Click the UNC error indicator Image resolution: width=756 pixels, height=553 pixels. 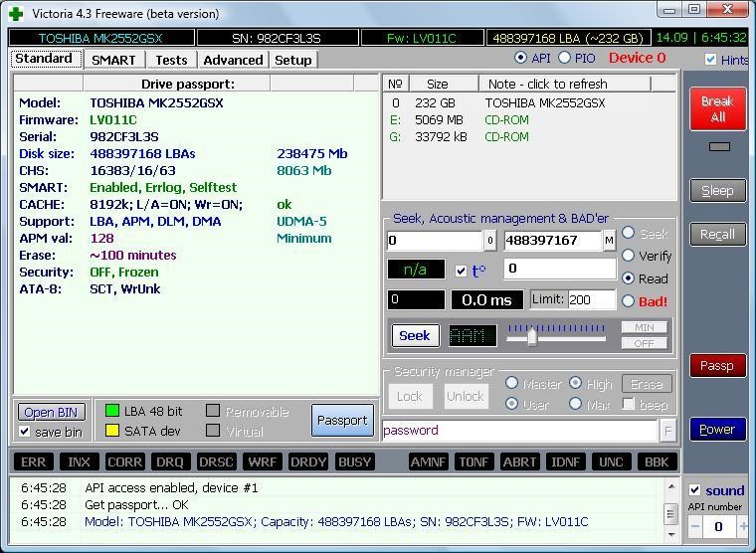611,461
